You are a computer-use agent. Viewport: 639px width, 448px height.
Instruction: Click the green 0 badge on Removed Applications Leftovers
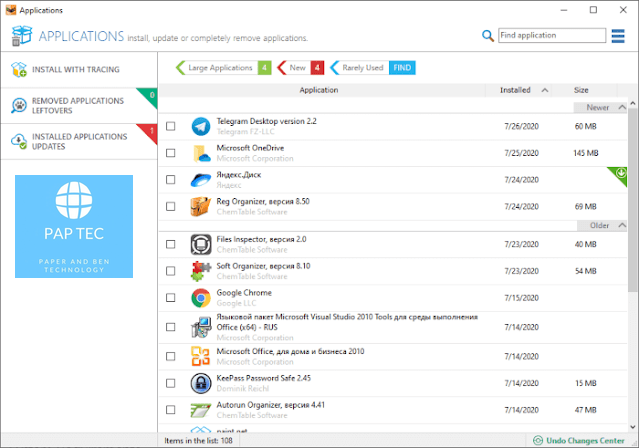click(x=150, y=96)
